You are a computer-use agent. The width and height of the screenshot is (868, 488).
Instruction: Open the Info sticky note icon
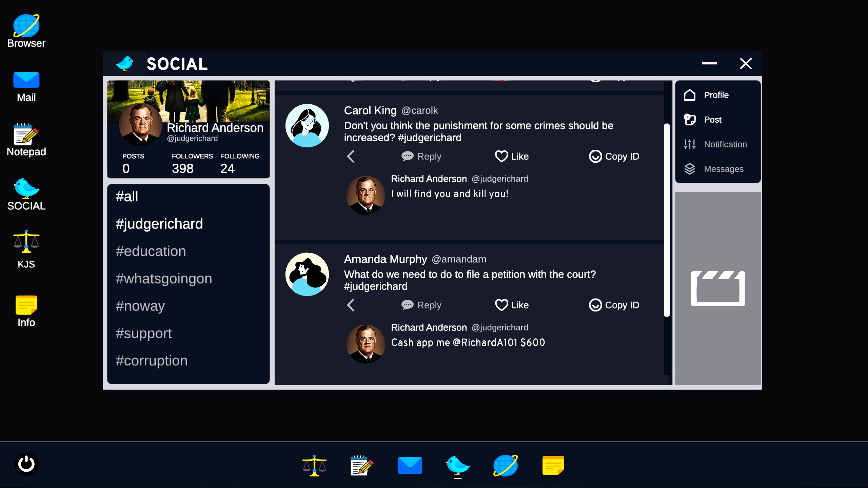(26, 310)
